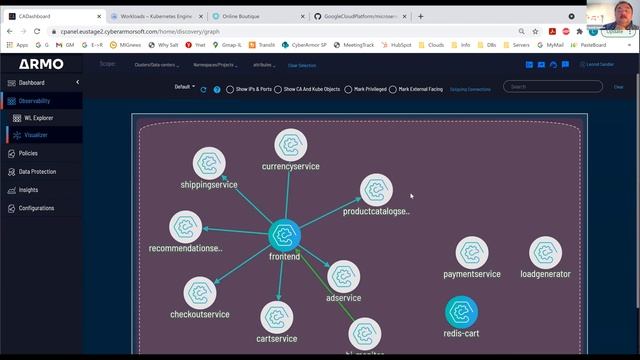Expand attributes scope dropdown
The width and height of the screenshot is (640, 360).
click(264, 65)
